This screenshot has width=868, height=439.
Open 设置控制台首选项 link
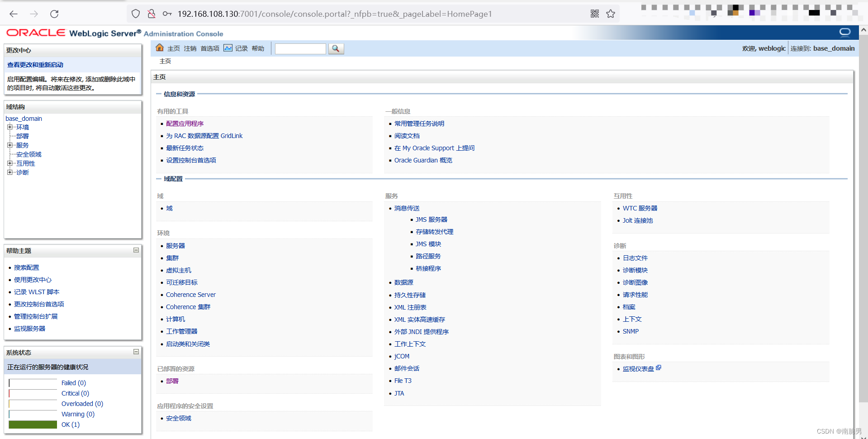[191, 160]
